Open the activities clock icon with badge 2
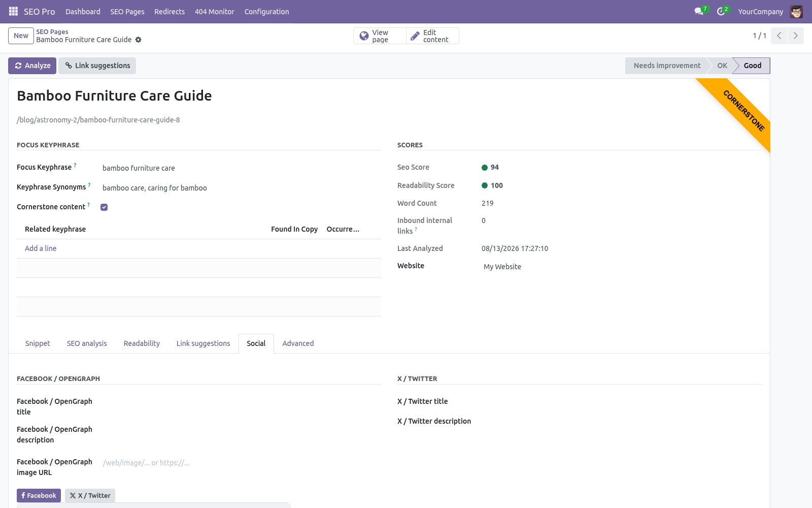The image size is (812, 508). click(721, 11)
